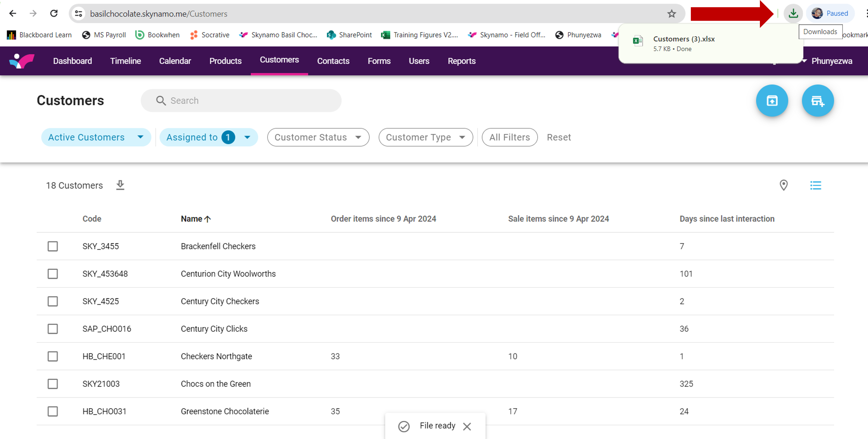
Task: Select Chocs on the Green checkbox
Action: [x=52, y=384]
